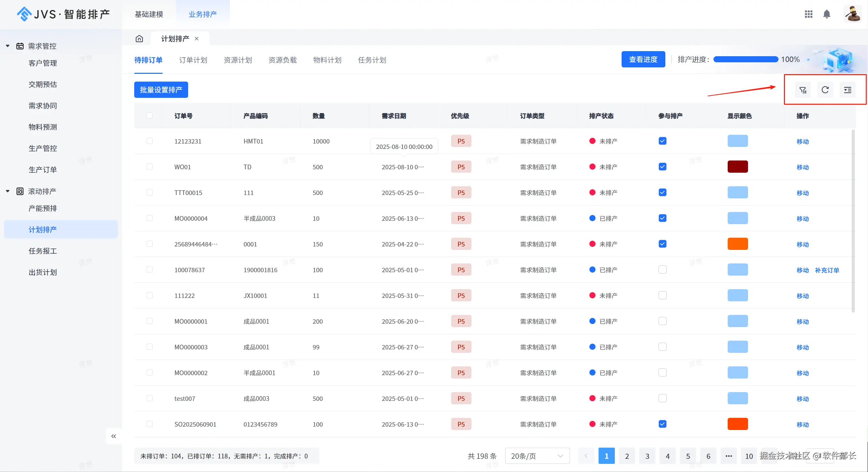
Task: Enable 参与排产 for order 100078637
Action: tap(662, 270)
